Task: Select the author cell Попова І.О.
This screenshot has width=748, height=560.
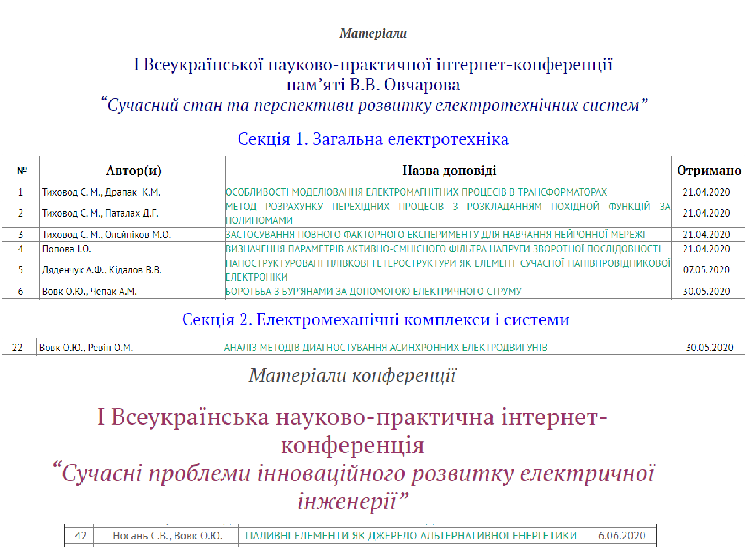Action: 67,249
